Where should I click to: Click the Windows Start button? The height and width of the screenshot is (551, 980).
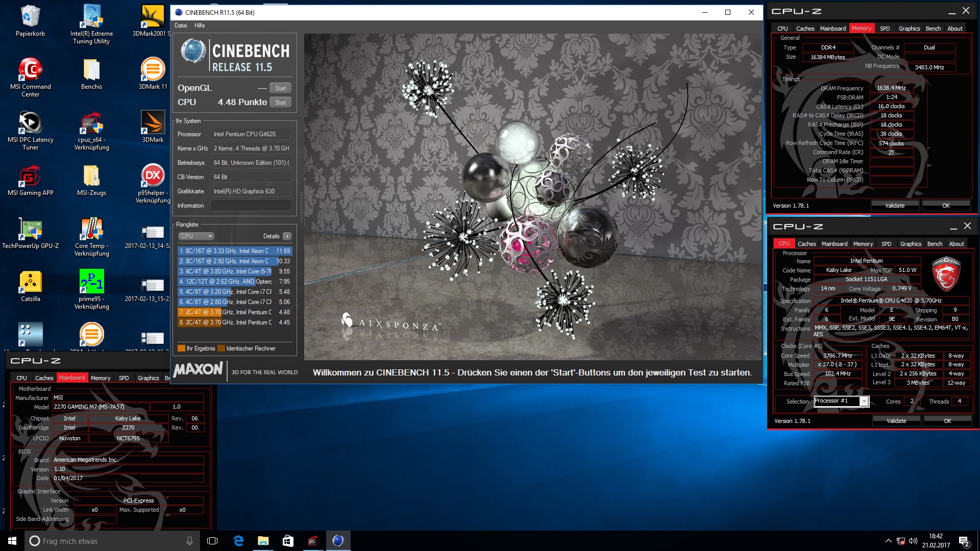(12, 541)
